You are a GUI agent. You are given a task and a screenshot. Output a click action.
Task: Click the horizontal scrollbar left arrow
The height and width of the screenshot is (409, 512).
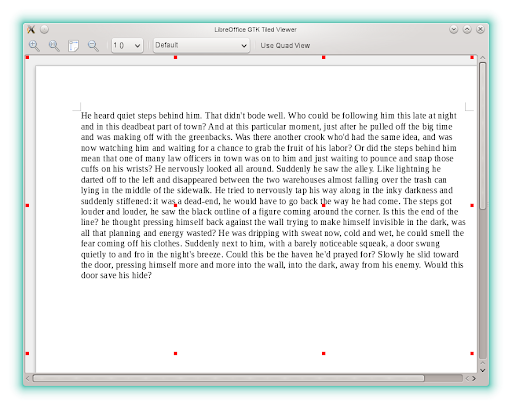tap(28, 378)
